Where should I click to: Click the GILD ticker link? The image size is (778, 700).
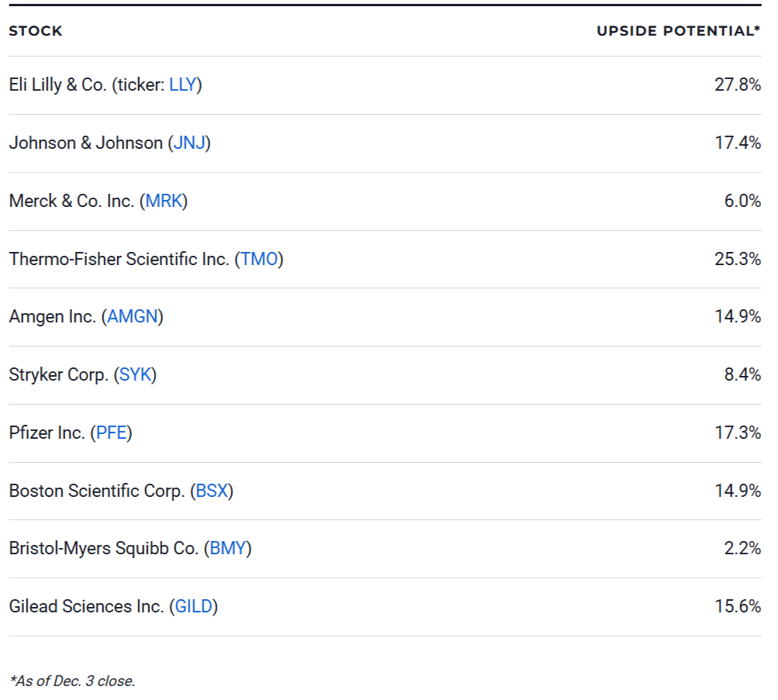point(193,606)
